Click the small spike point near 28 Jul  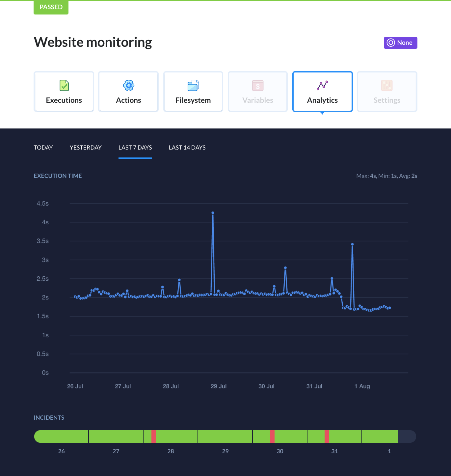(179, 280)
